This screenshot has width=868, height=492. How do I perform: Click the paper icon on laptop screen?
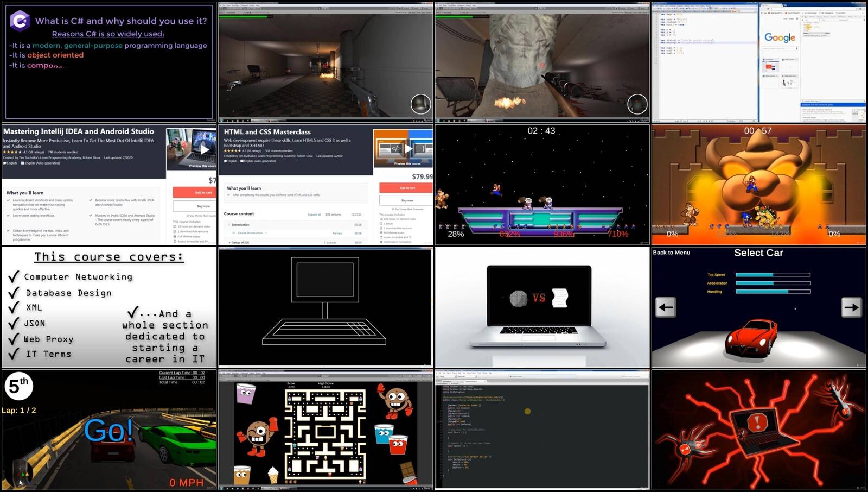click(x=560, y=298)
